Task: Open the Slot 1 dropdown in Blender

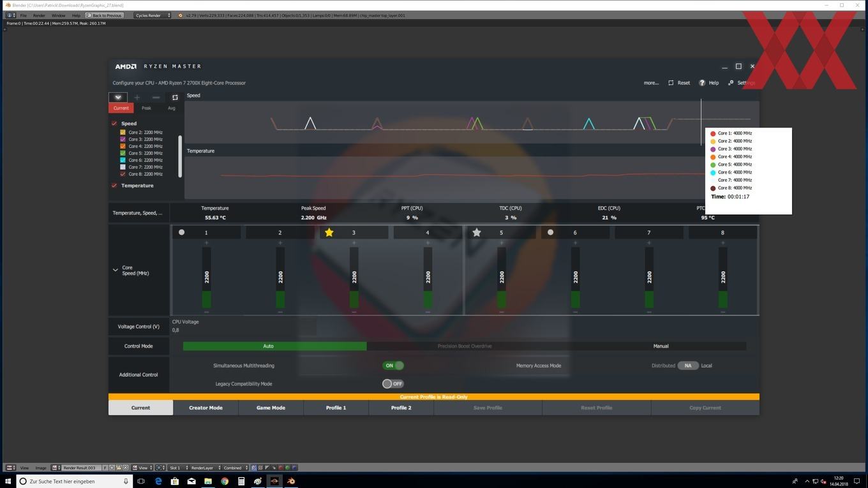Action: click(x=177, y=468)
